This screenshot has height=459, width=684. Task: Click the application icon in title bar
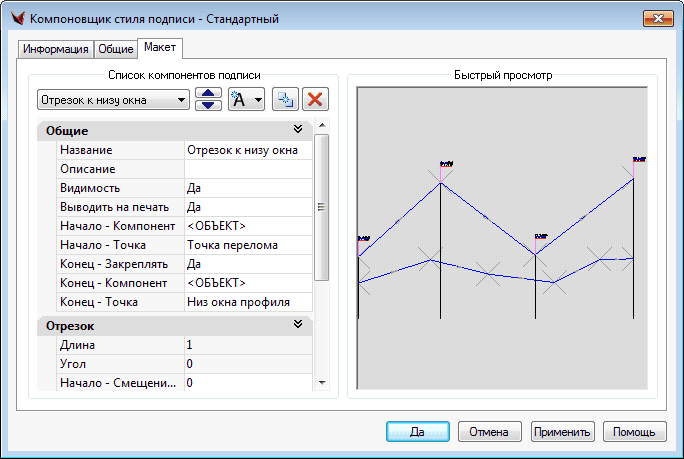[14, 19]
